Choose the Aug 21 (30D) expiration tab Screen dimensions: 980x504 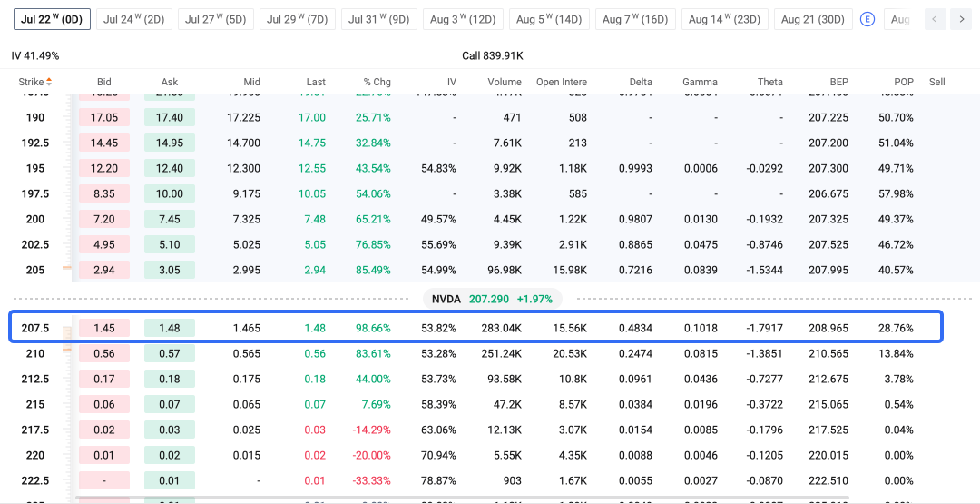pyautogui.click(x=813, y=19)
